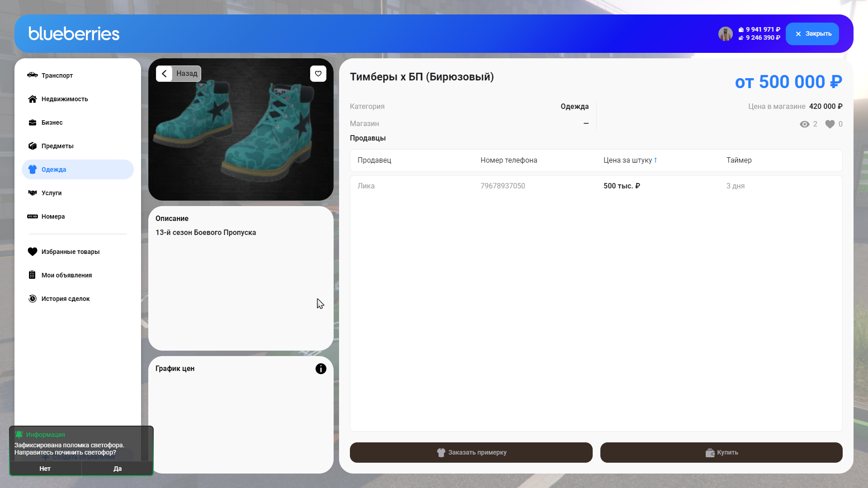Select Одежда category
Screen dimensions: 868x488
point(78,169)
